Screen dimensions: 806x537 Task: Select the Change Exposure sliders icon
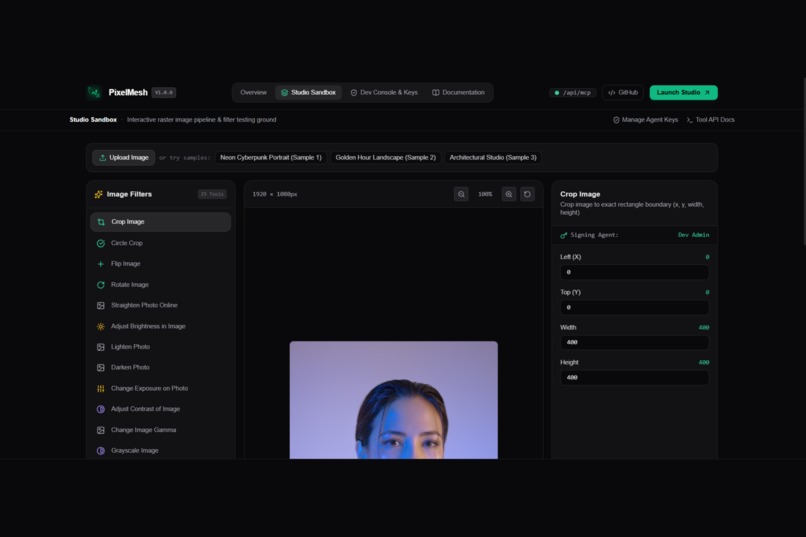101,388
